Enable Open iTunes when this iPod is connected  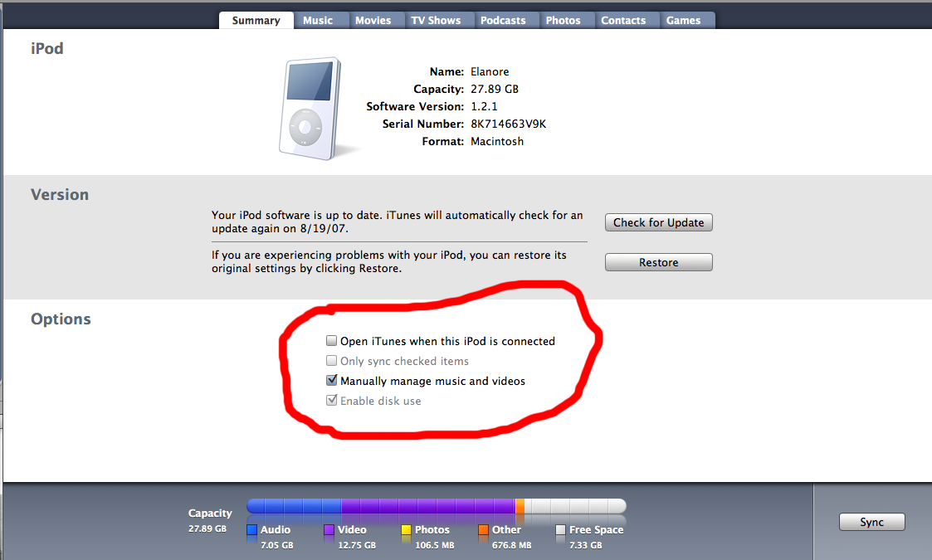[x=332, y=341]
